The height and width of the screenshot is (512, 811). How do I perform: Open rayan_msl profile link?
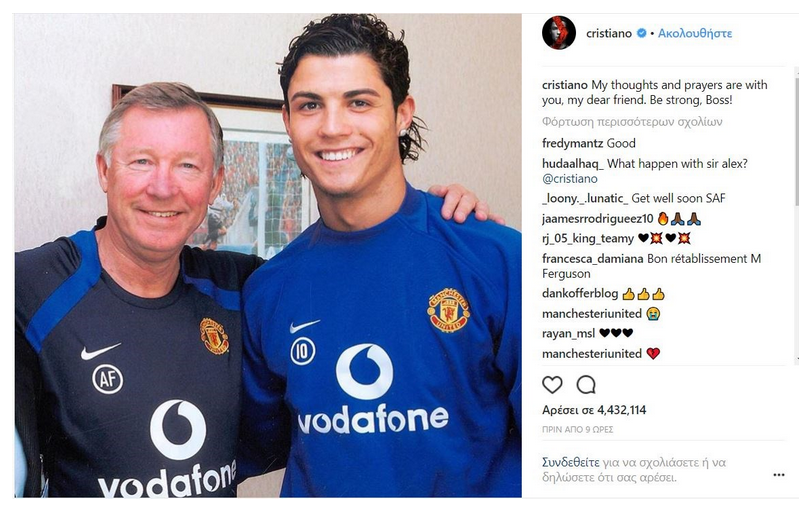tap(568, 334)
